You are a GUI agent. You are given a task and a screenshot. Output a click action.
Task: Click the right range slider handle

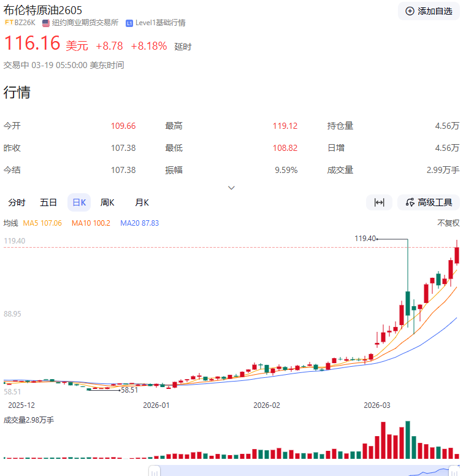(454, 472)
